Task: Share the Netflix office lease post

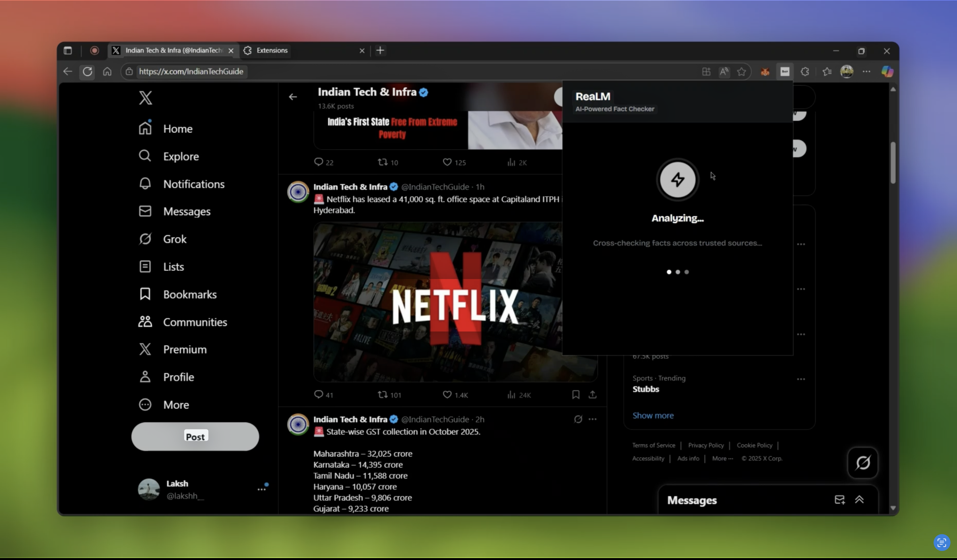Action: [593, 395]
